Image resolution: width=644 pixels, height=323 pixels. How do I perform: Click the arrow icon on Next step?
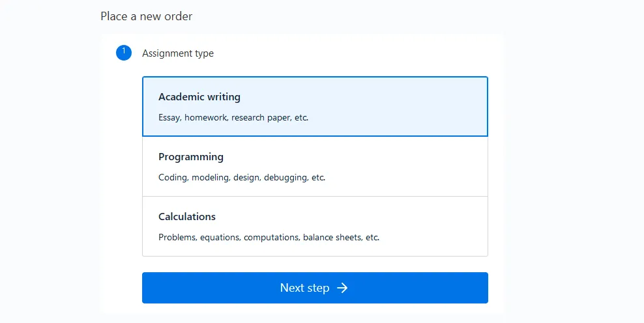[x=342, y=288]
